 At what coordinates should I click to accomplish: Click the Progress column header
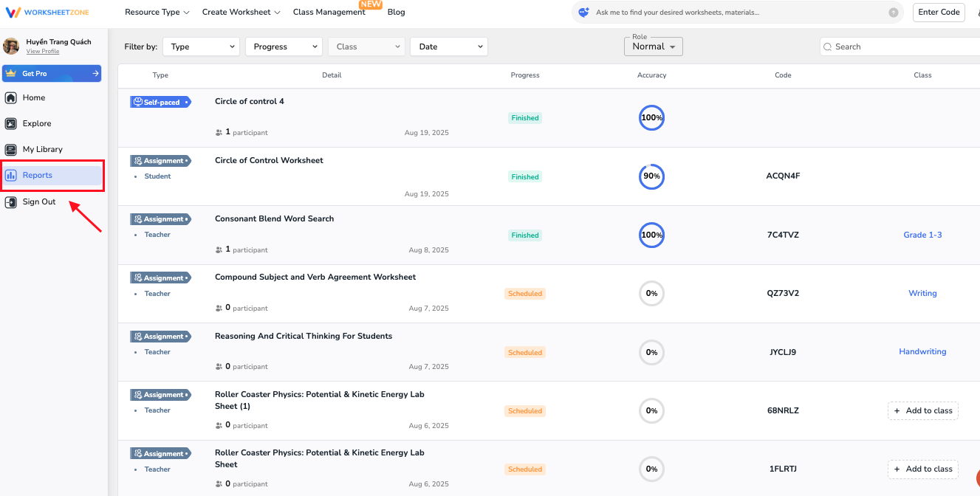[525, 75]
